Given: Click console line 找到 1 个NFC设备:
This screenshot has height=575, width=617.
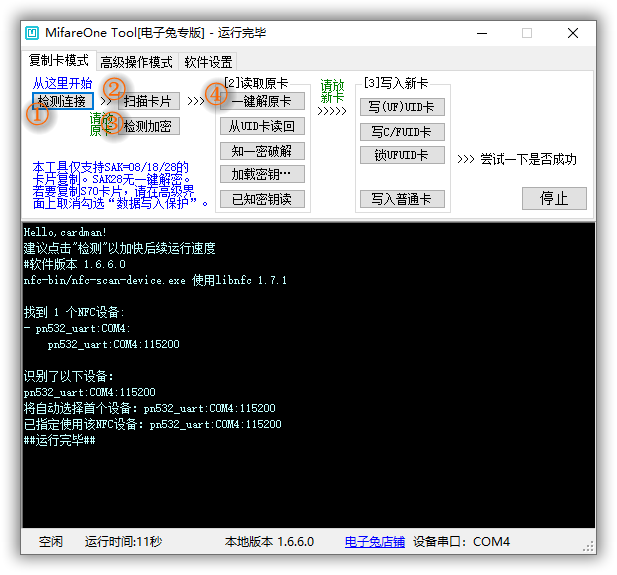Looking at the screenshot, I should click(x=74, y=312).
